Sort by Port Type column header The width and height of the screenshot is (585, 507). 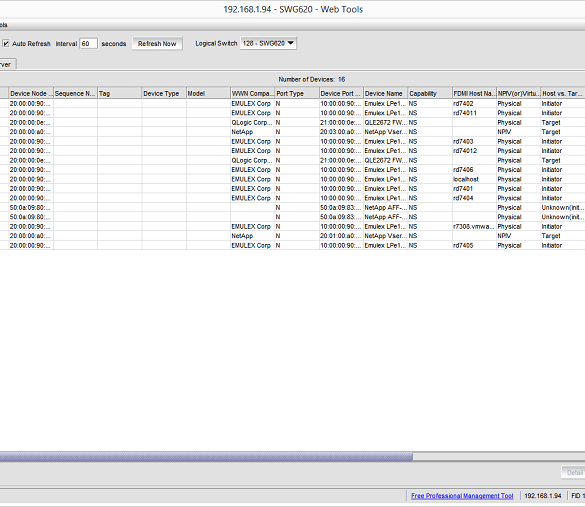pos(297,93)
